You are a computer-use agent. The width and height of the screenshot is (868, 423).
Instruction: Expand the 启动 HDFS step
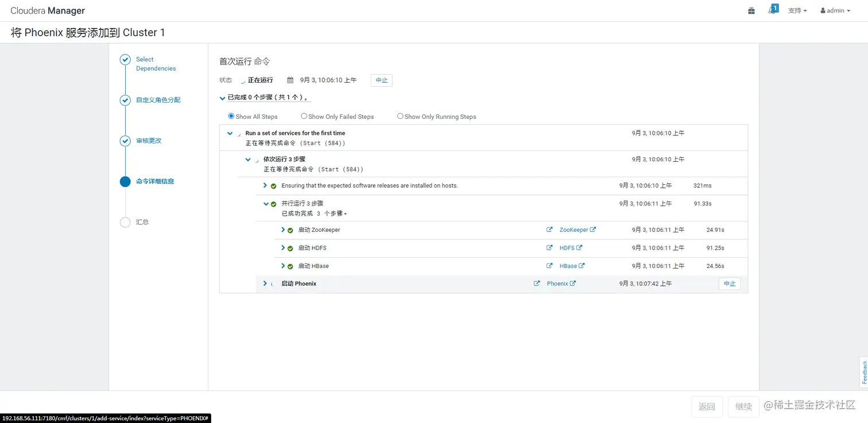coord(283,248)
